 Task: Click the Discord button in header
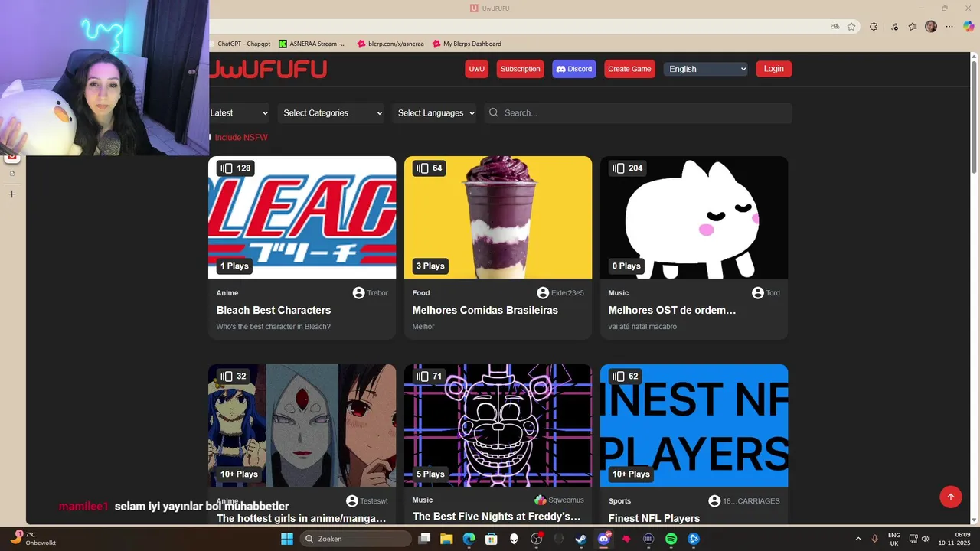574,69
